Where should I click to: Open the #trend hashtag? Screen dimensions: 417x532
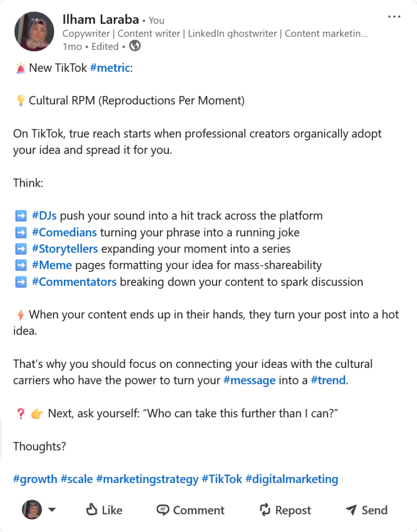pyautogui.click(x=328, y=380)
